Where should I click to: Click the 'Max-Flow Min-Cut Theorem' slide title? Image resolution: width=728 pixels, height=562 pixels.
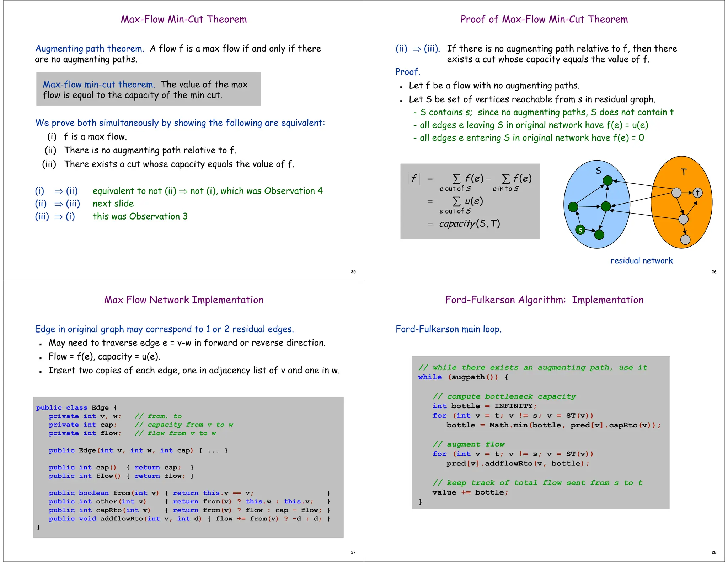click(x=183, y=19)
